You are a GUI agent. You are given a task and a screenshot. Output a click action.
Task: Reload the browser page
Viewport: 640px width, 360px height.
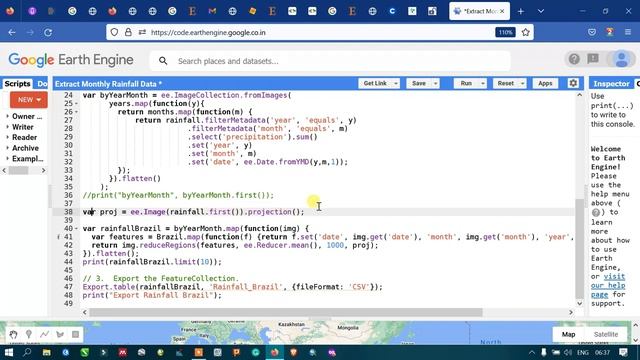48,32
